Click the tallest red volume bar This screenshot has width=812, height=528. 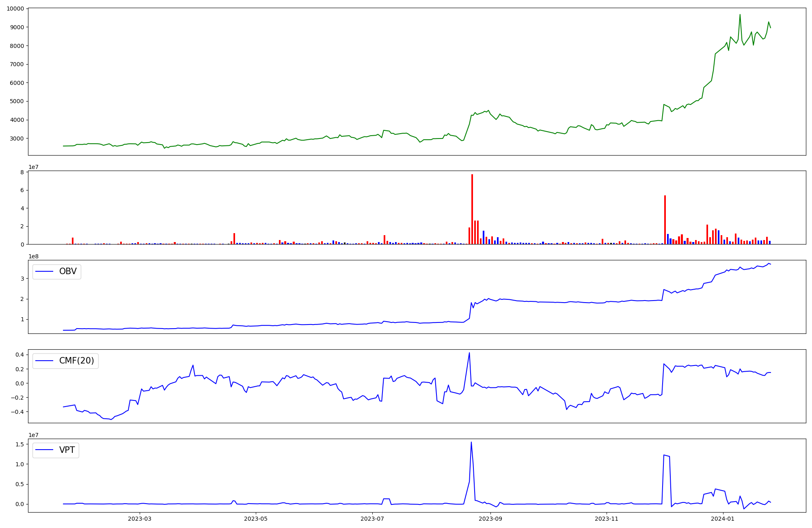tap(472, 209)
